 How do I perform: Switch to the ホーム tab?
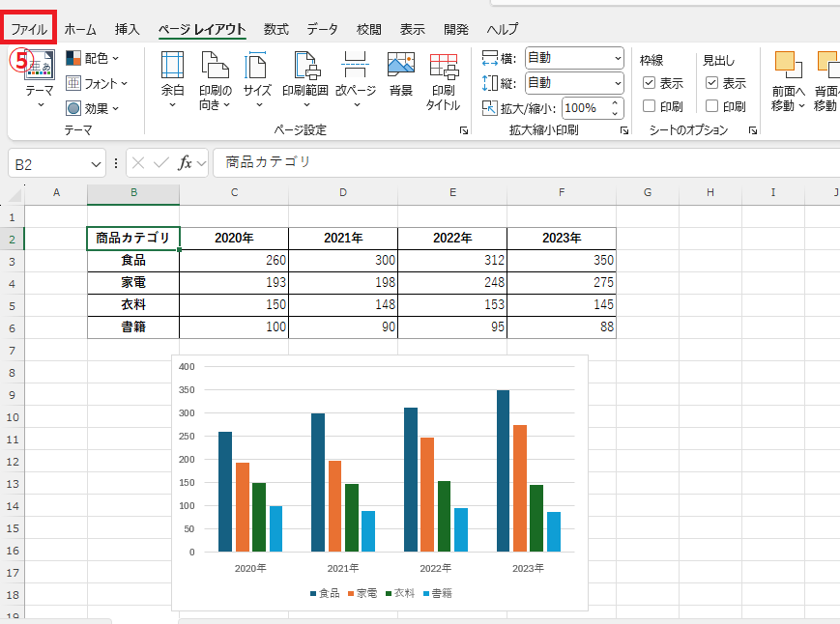(80, 29)
